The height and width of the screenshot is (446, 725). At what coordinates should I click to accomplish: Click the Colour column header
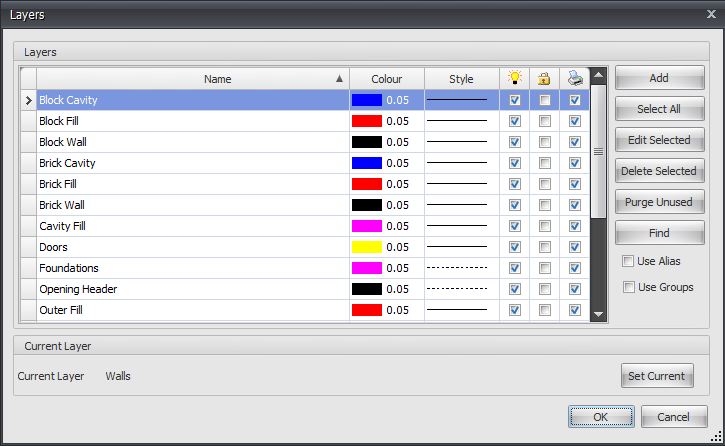pos(387,79)
